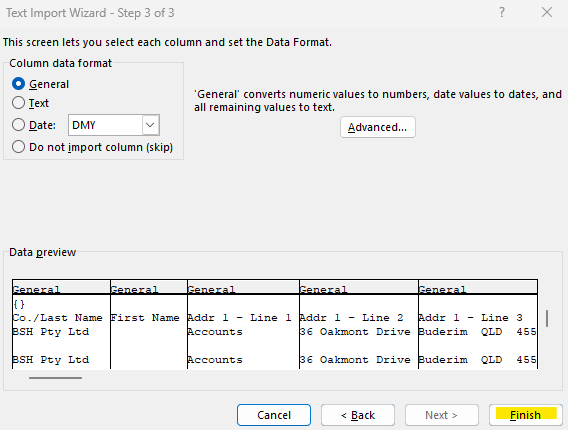Open the Advanced import settings
The height and width of the screenshot is (430, 568).
click(377, 127)
